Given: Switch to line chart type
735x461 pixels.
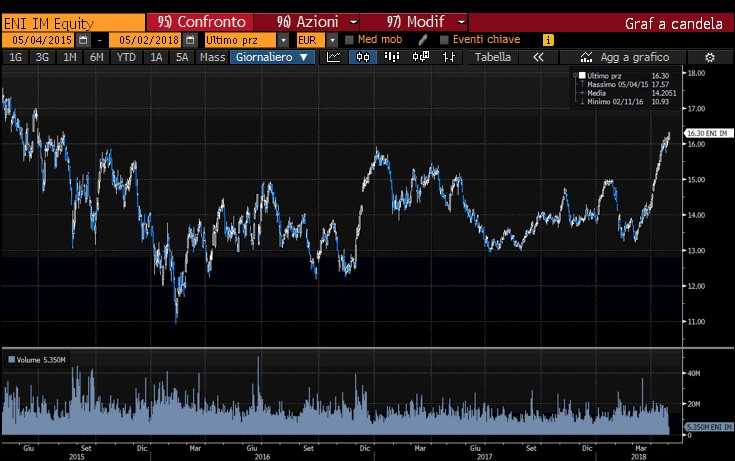Looking at the screenshot, I should click(334, 57).
